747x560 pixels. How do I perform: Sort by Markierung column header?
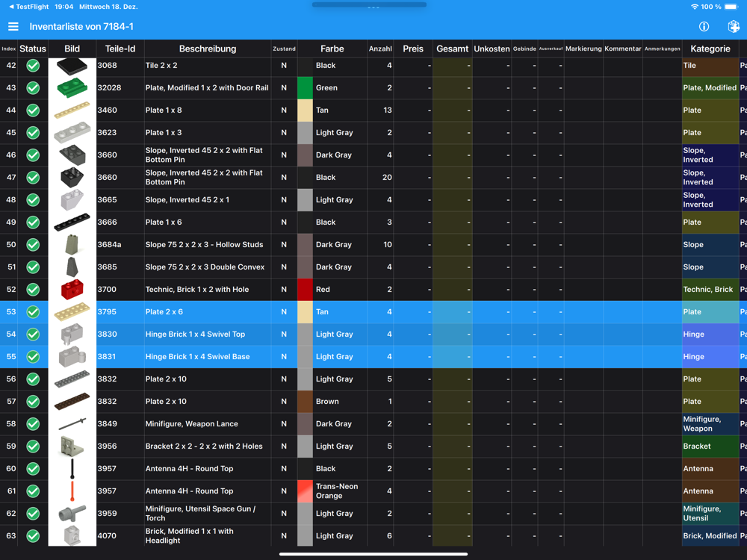pos(583,49)
